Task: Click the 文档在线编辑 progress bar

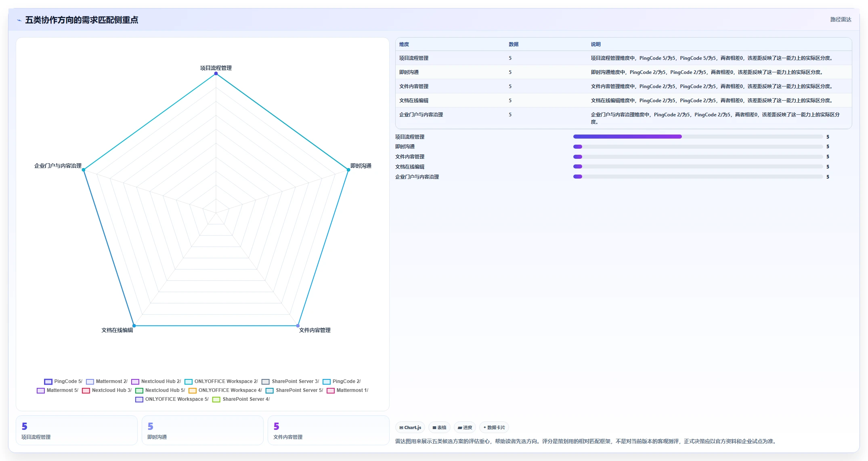Action: click(698, 166)
